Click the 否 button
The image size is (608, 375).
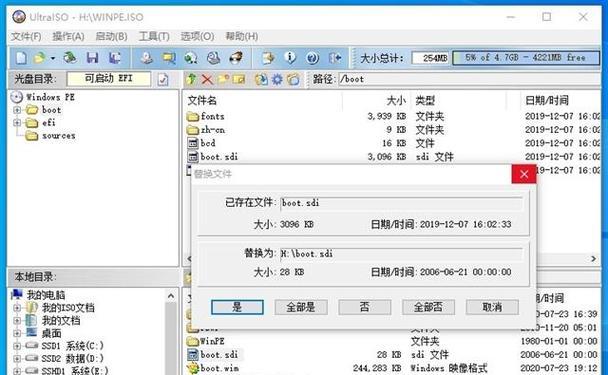(x=364, y=307)
